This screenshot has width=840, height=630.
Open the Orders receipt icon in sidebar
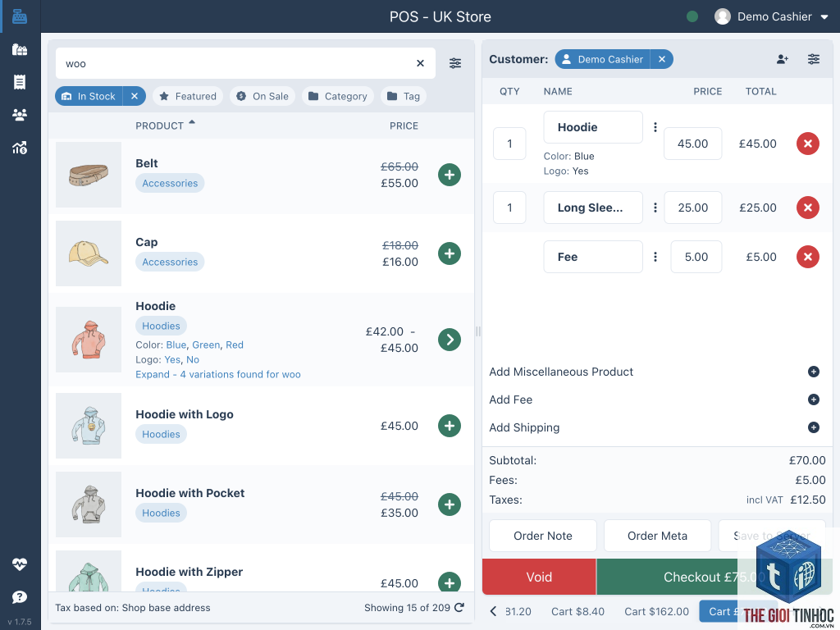[20, 82]
